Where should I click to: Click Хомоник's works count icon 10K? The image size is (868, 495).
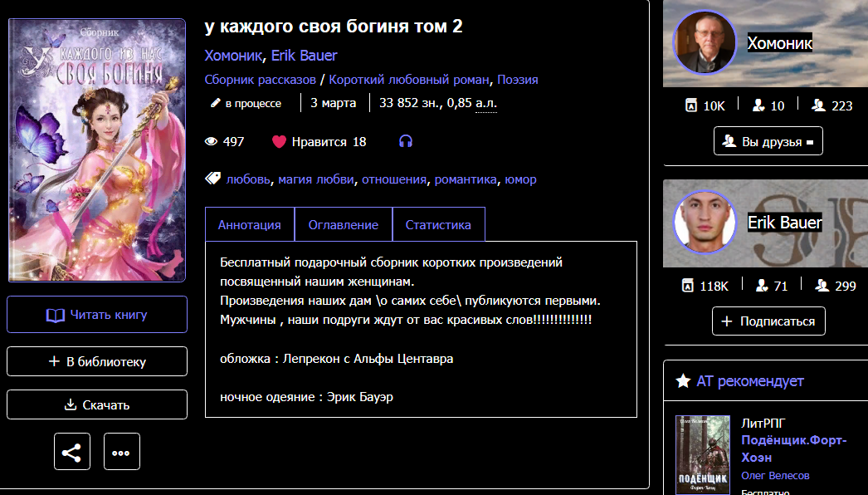coord(691,105)
